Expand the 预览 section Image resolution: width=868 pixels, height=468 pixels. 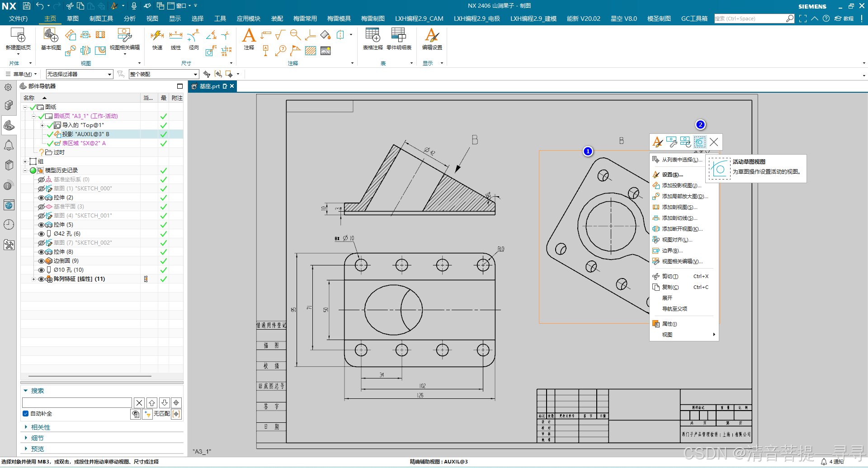[x=26, y=449]
